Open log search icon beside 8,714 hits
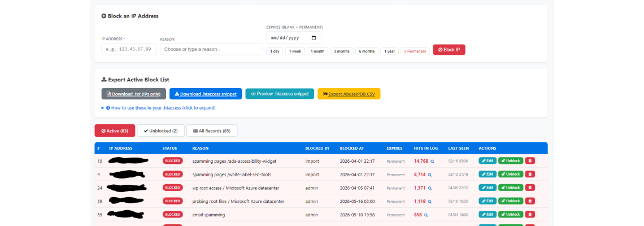644x226 pixels. pyautogui.click(x=429, y=175)
